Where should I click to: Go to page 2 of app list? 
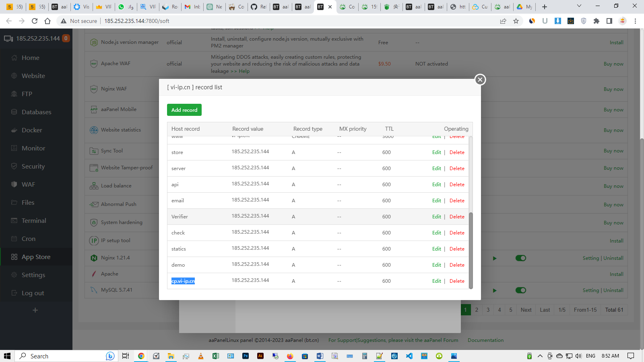pyautogui.click(x=477, y=310)
